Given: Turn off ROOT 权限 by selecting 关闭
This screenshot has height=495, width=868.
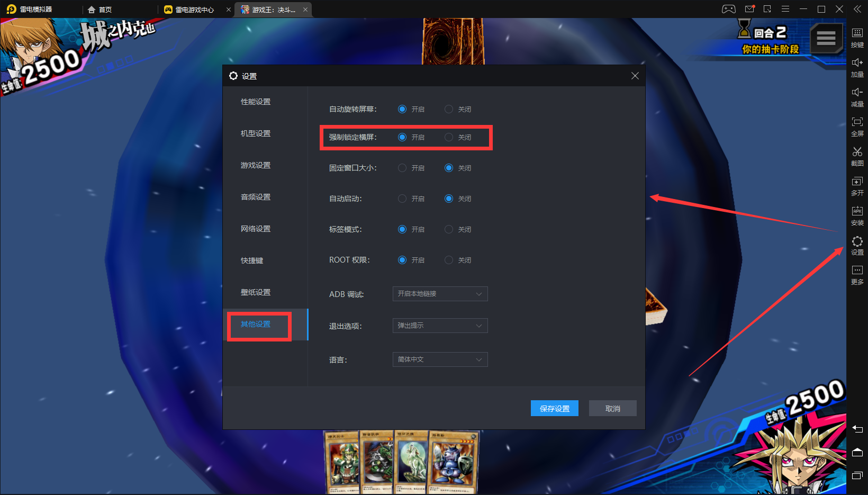Looking at the screenshot, I should [x=449, y=260].
